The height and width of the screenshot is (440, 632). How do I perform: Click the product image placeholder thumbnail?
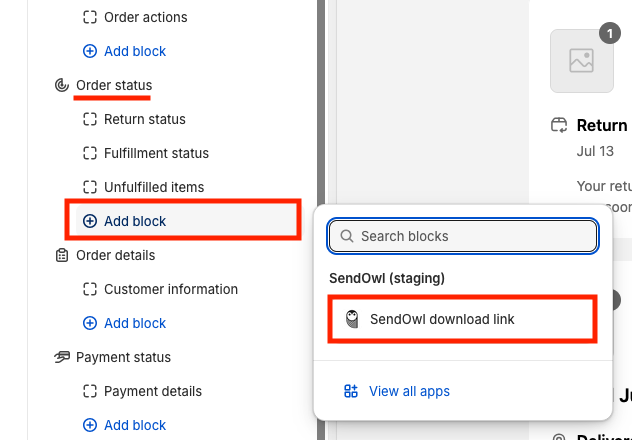click(582, 61)
